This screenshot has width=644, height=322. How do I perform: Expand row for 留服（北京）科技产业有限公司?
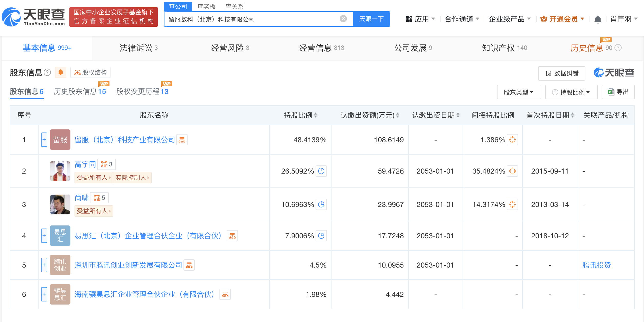coord(44,140)
